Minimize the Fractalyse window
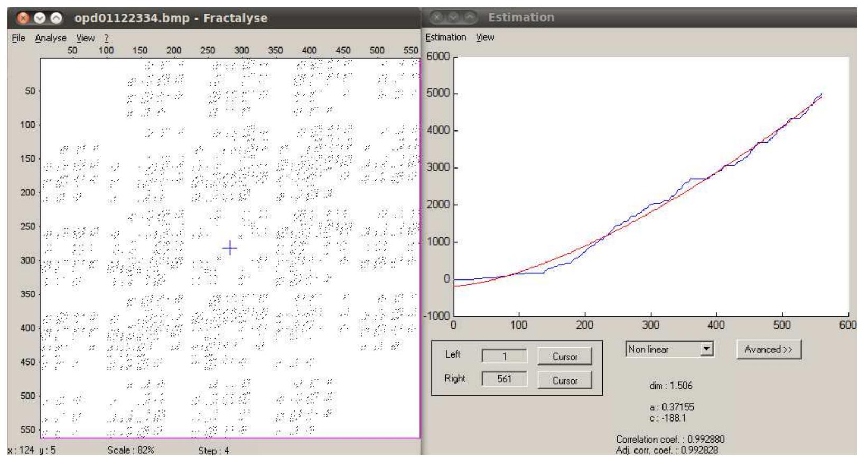 coord(40,18)
